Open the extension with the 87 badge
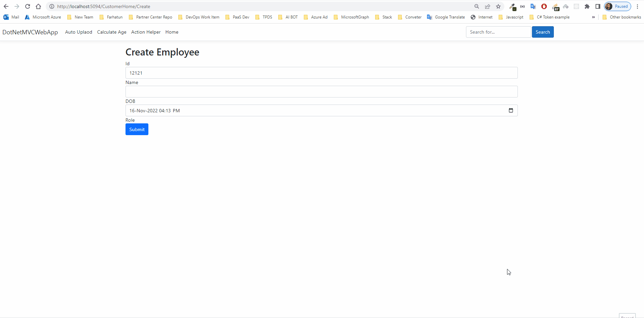Screen dimensions: 644x318 (x=556, y=7)
